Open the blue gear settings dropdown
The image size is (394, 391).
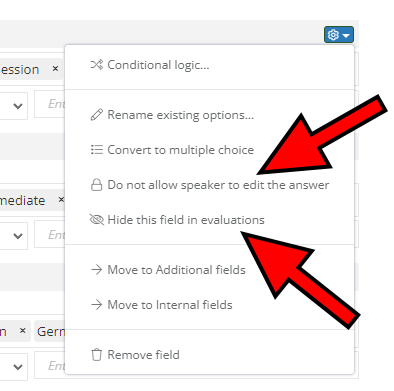point(339,35)
